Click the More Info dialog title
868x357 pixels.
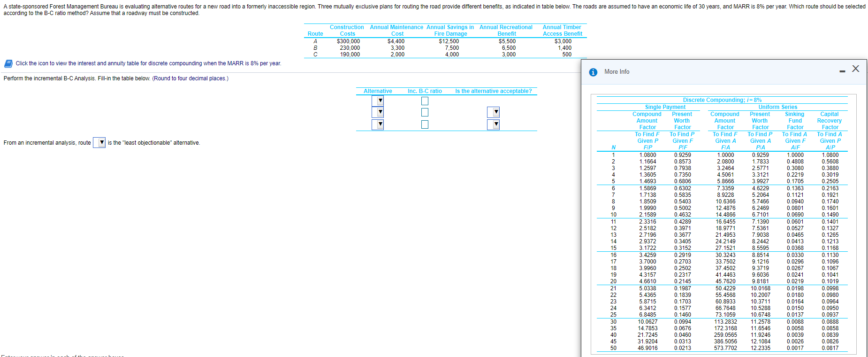pyautogui.click(x=617, y=72)
